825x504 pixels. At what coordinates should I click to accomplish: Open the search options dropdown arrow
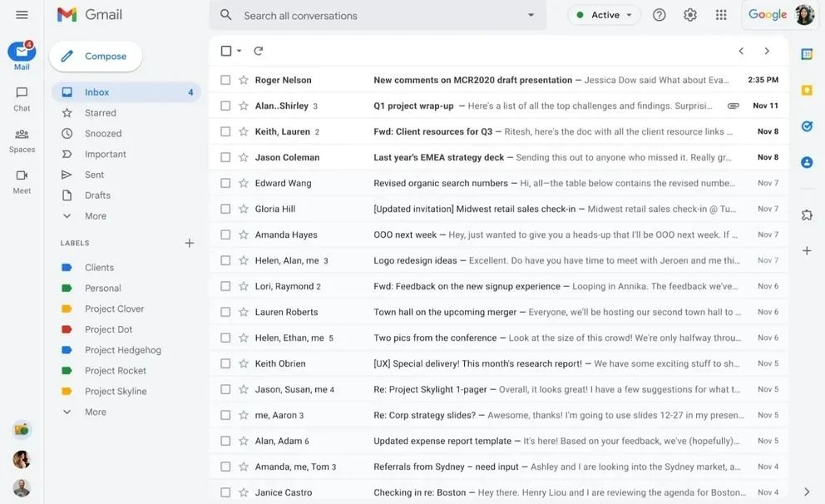point(531,15)
